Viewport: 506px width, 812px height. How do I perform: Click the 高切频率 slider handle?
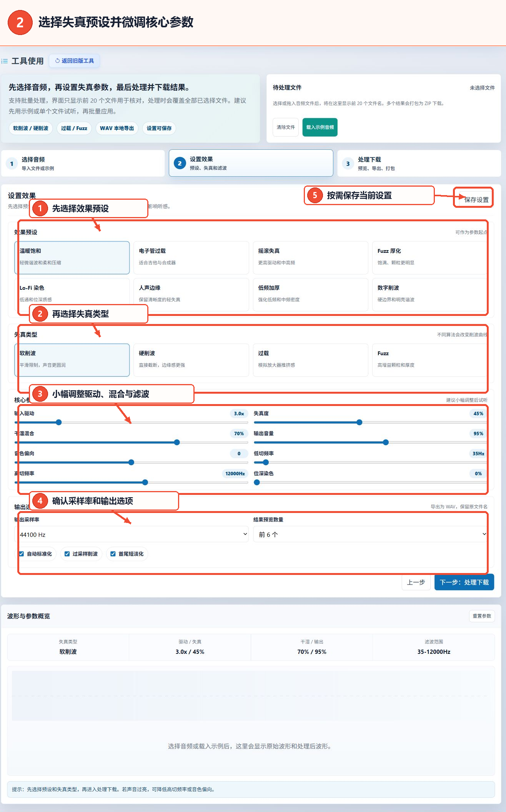coord(145,482)
